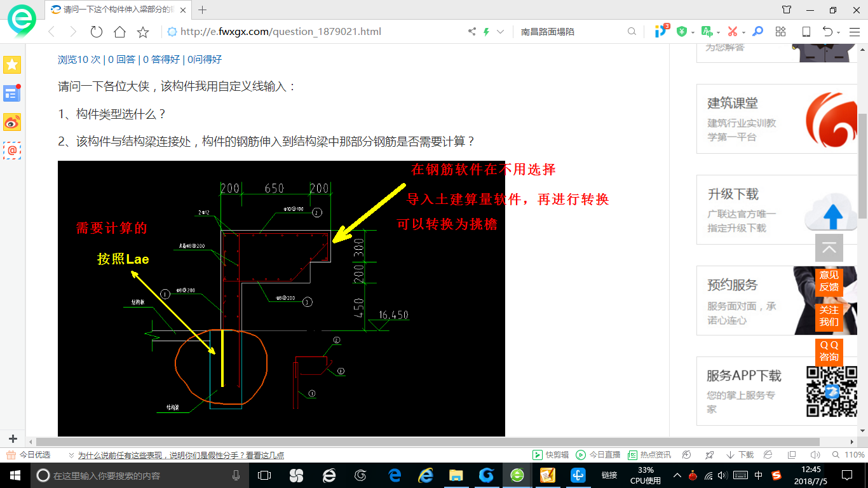Open the 建筑课堂 sidebar card
Image resolution: width=868 pixels, height=488 pixels.
pyautogui.click(x=778, y=119)
